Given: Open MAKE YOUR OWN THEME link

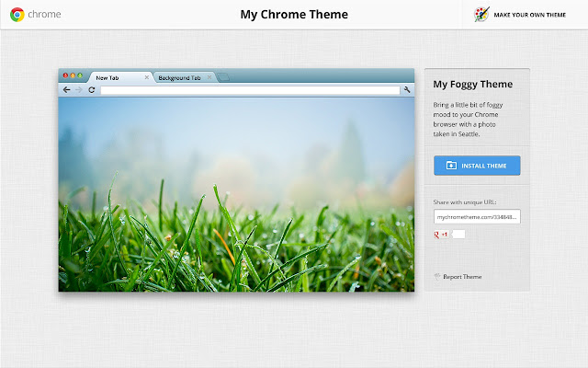Looking at the screenshot, I should (529, 15).
